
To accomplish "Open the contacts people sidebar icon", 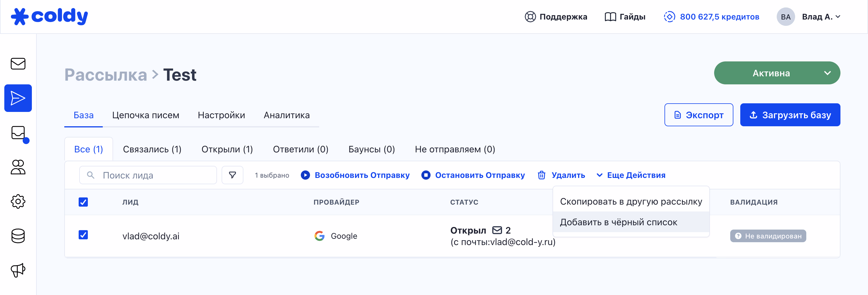I will click(18, 167).
